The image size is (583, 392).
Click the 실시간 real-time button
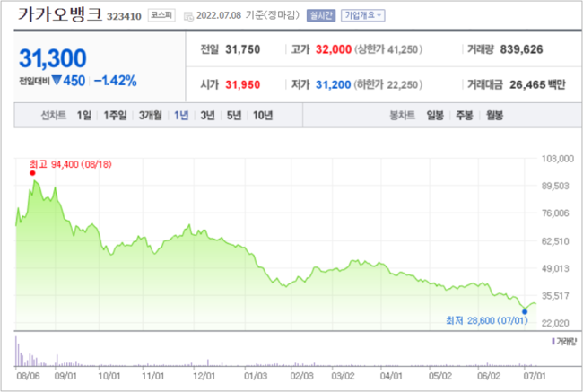(x=321, y=15)
